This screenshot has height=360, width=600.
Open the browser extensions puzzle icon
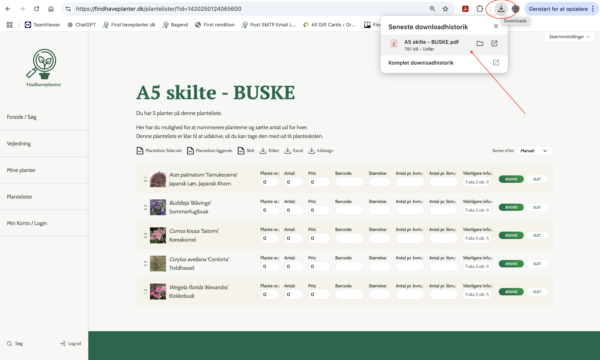(479, 9)
